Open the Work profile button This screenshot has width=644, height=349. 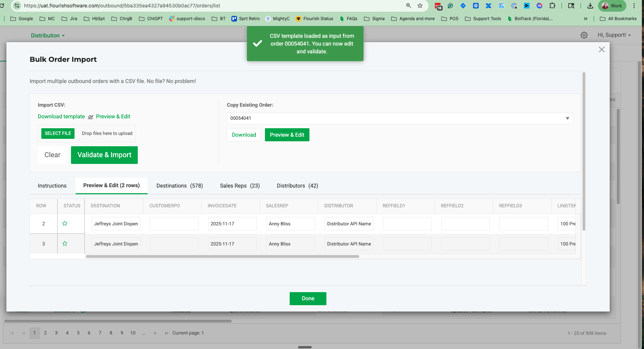coord(612,6)
